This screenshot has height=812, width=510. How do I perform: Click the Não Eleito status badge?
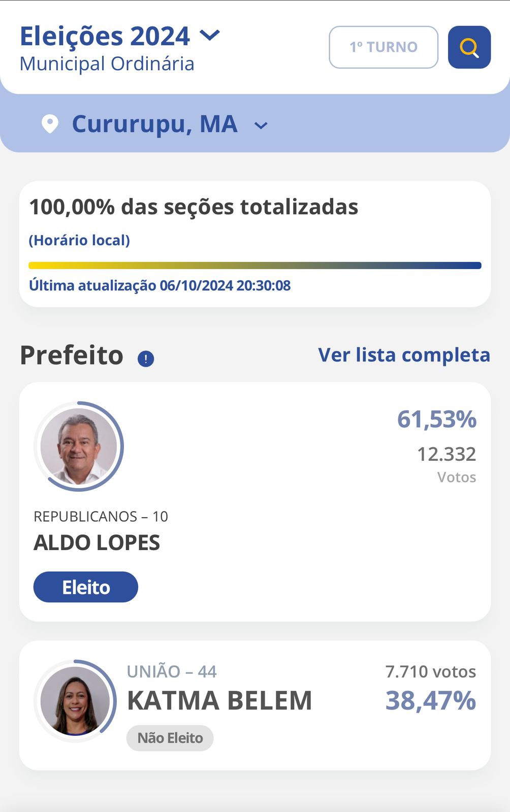[x=170, y=738]
